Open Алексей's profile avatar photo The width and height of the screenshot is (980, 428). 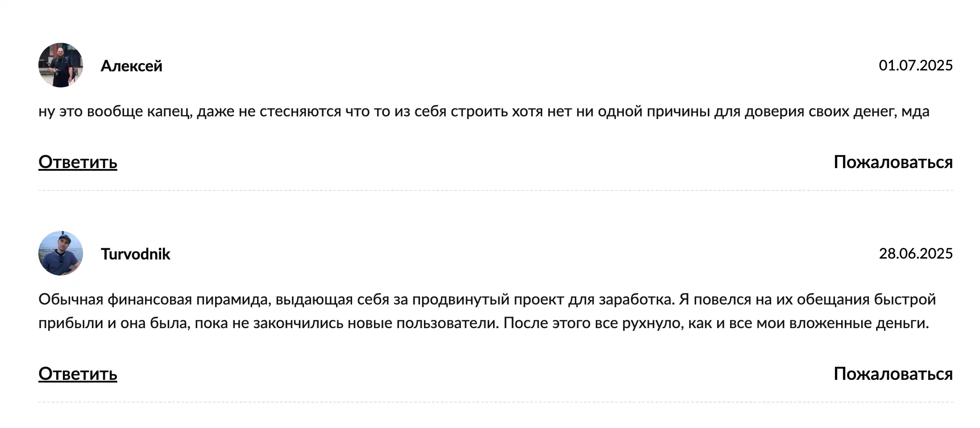click(x=61, y=65)
